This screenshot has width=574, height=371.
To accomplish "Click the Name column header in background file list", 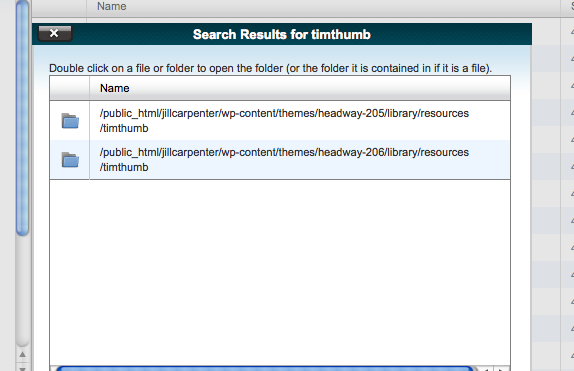I will pyautogui.click(x=112, y=7).
